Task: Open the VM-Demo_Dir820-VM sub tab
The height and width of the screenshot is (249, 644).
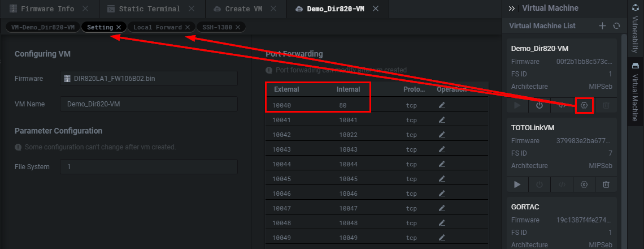Action: click(x=43, y=27)
